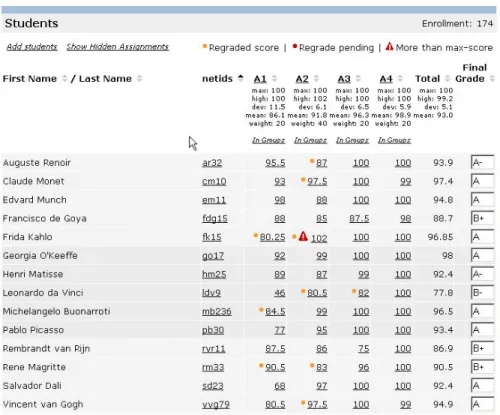Open netid sd23 student page
Screen dimensions: 500x415
[x=213, y=386]
